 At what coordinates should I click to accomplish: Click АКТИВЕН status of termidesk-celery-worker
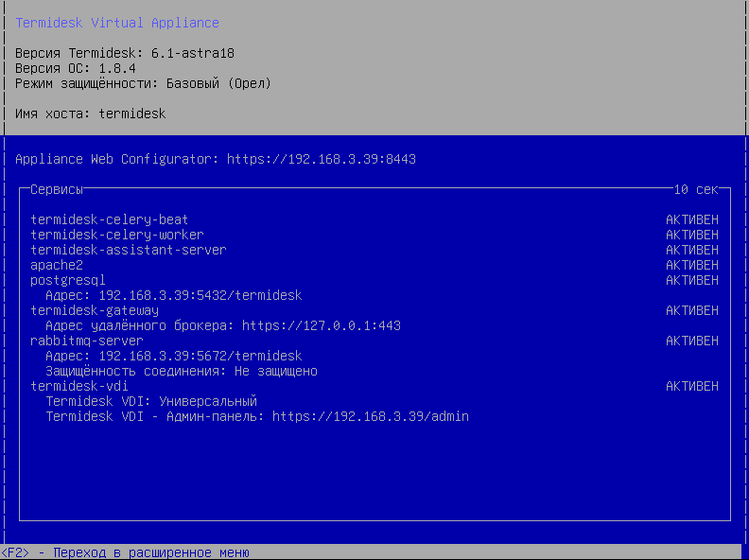point(692,235)
